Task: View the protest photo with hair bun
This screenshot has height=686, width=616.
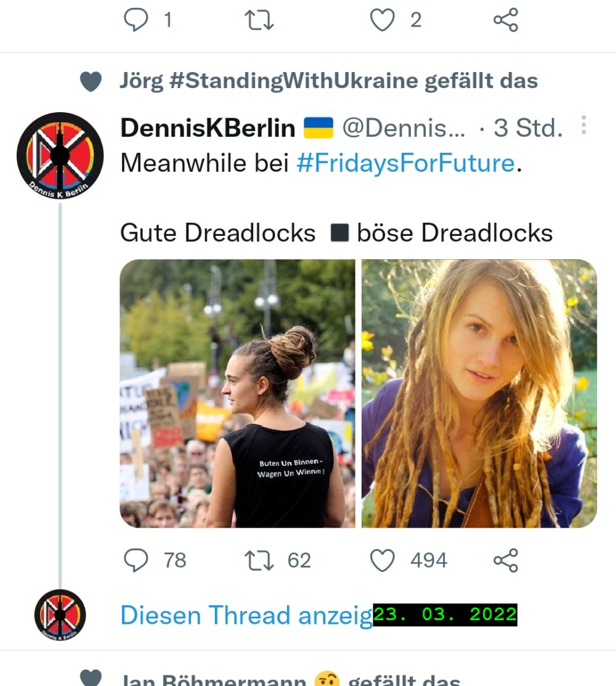Action: pyautogui.click(x=238, y=393)
